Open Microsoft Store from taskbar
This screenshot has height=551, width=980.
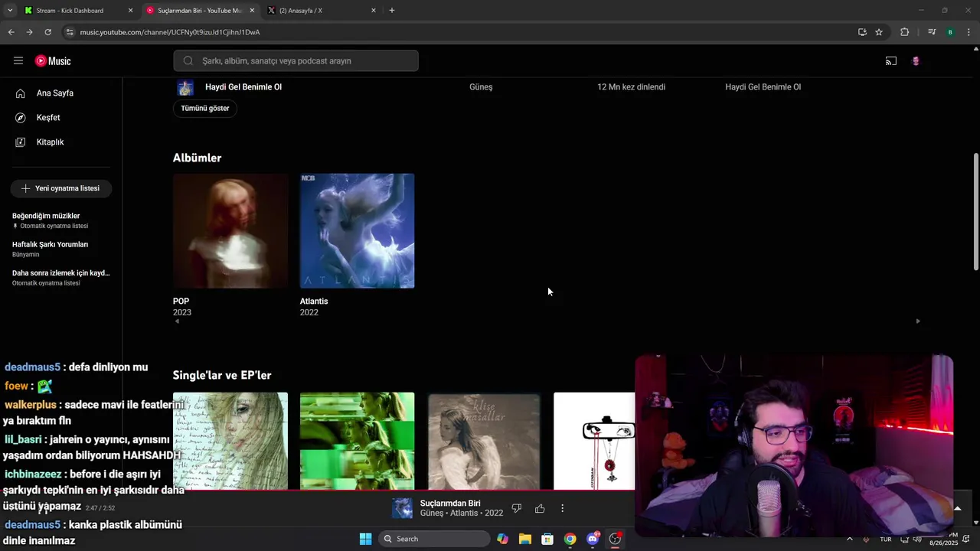pos(547,539)
